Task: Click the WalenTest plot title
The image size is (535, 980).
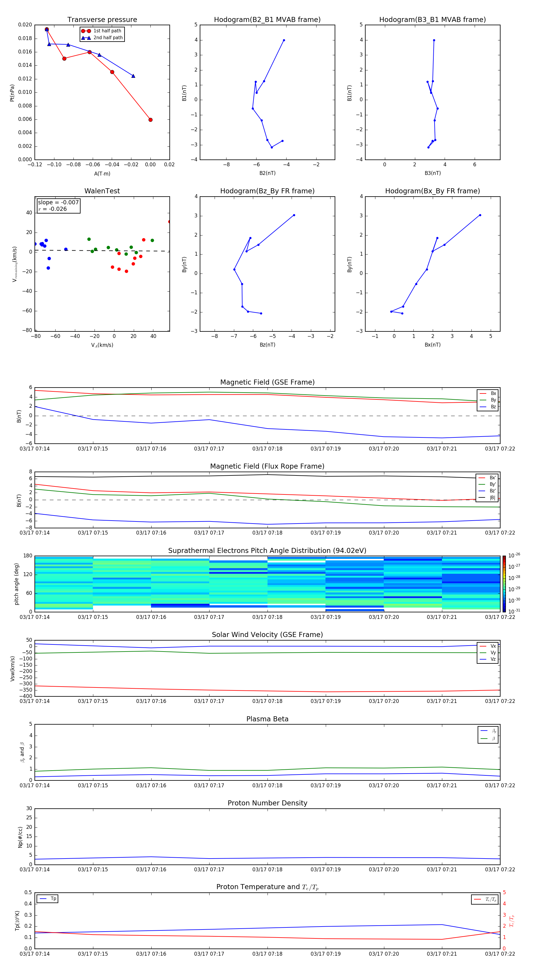Action: (x=102, y=191)
